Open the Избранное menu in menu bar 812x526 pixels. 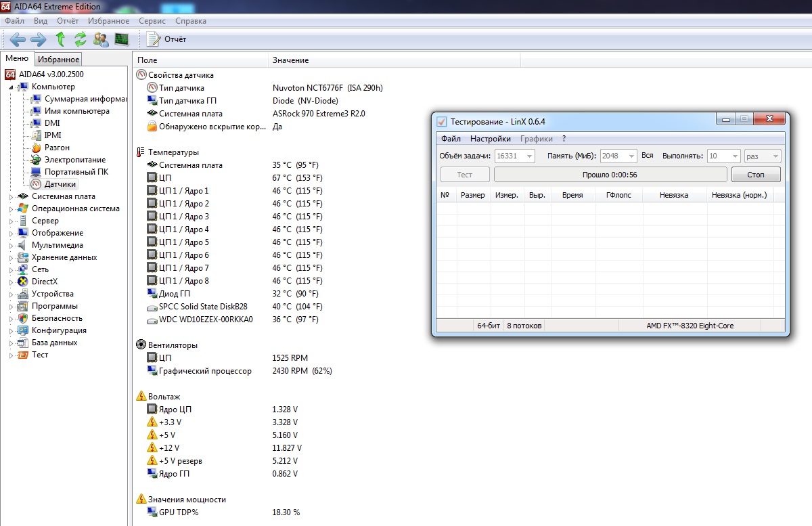point(109,21)
